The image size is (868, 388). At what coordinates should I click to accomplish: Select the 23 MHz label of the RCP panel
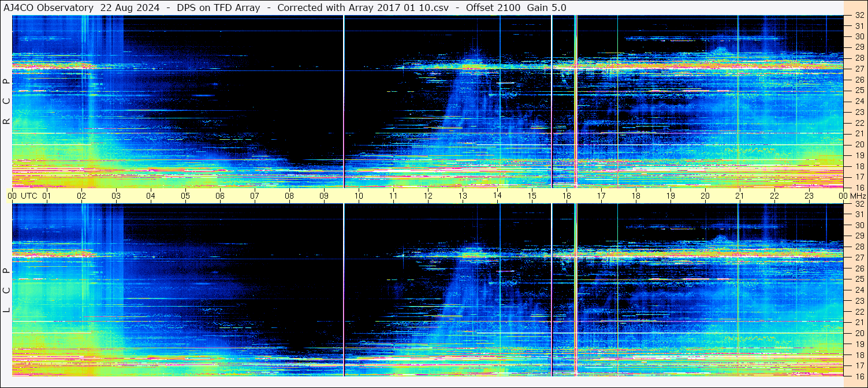coord(859,112)
